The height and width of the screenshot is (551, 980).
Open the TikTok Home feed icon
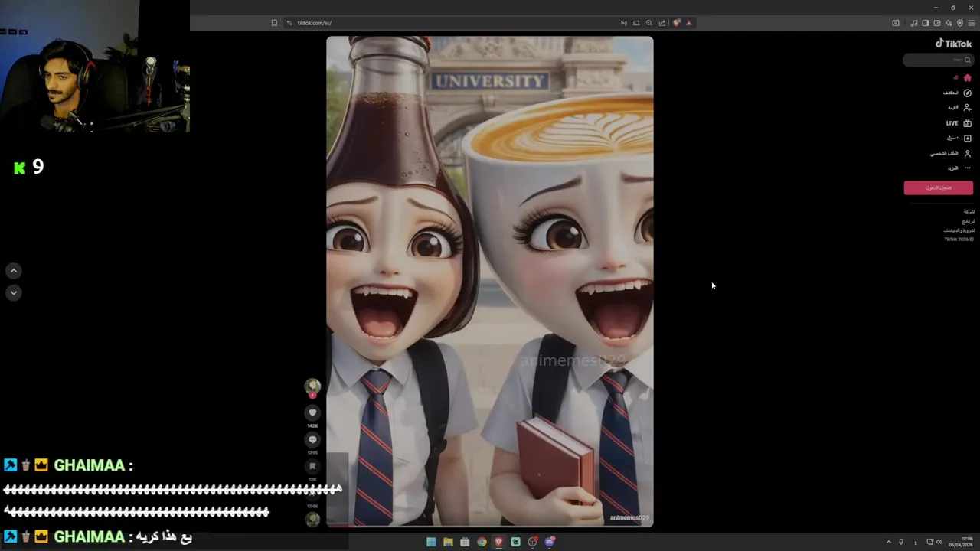point(967,78)
